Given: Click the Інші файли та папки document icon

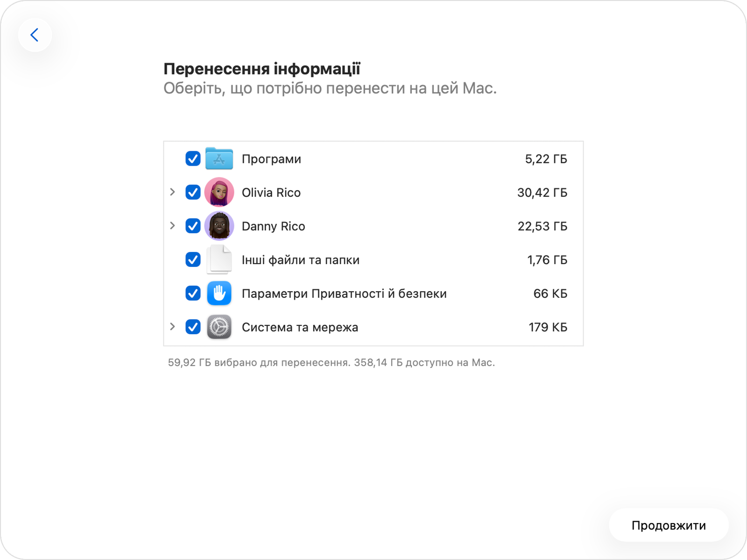Looking at the screenshot, I should click(x=219, y=259).
